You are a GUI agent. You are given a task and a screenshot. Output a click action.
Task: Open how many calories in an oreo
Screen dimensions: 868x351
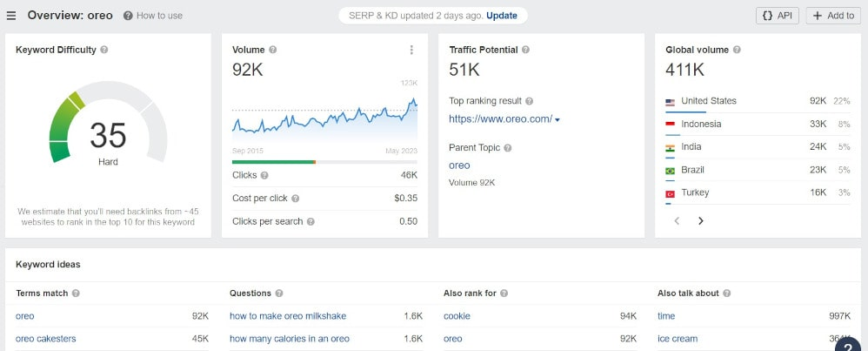click(290, 339)
